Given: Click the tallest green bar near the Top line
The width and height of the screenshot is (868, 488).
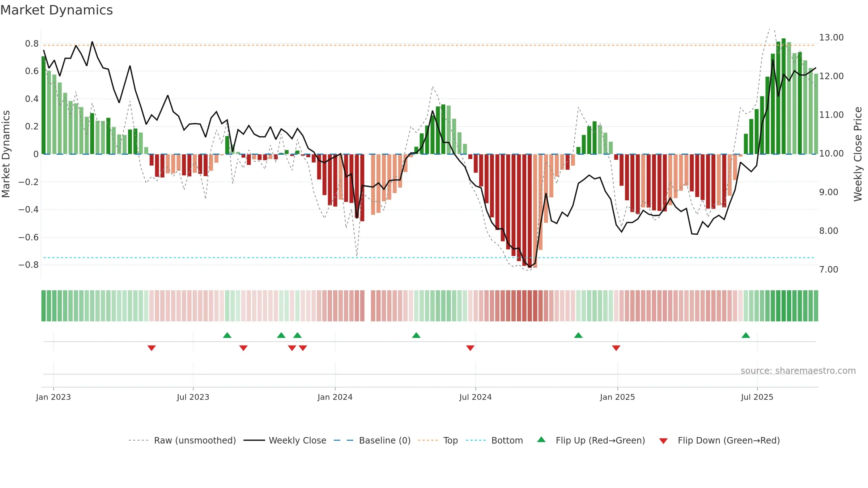Looking at the screenshot, I should [x=784, y=96].
